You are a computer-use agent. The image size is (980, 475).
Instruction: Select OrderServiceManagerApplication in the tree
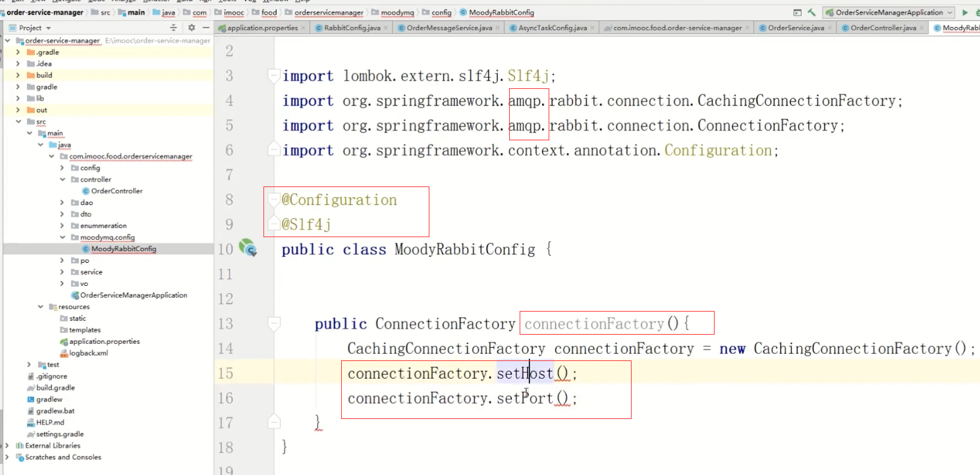point(129,295)
